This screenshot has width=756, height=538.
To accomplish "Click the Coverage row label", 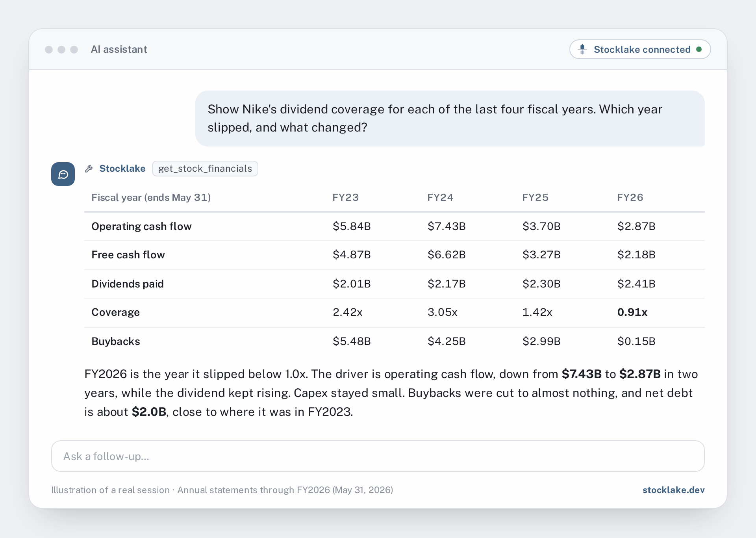I will pos(115,312).
